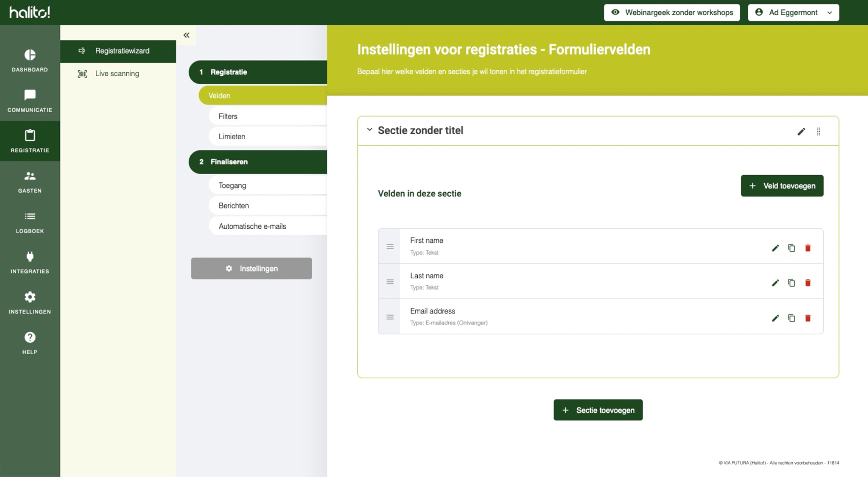Go to Automatische e-mails item
868x477 pixels.
pyautogui.click(x=268, y=226)
